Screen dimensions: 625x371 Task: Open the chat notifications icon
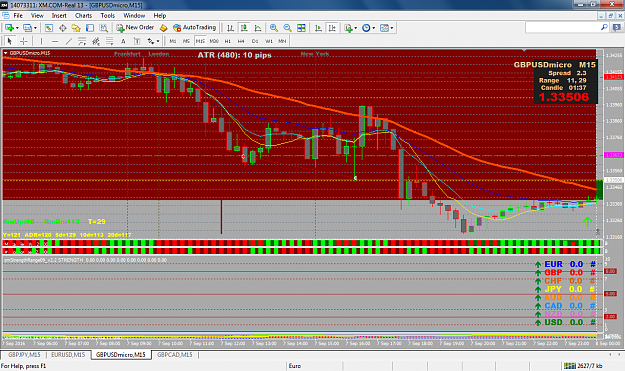(618, 27)
